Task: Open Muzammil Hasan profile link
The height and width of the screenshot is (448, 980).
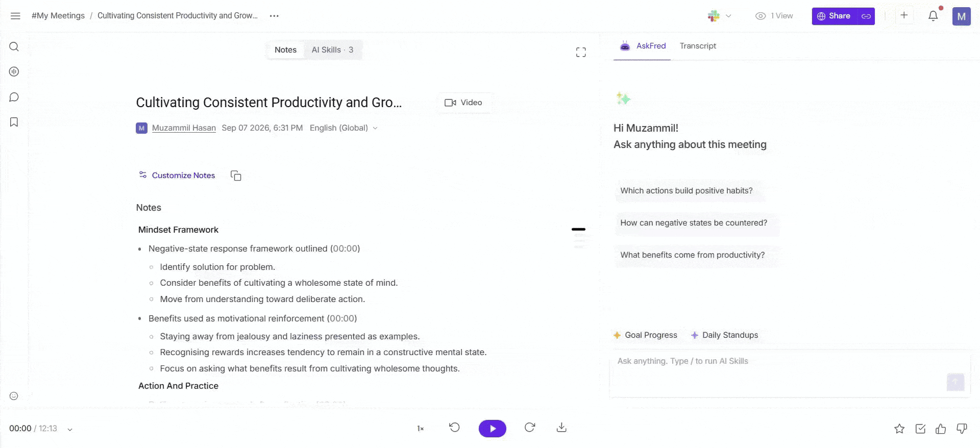Action: point(184,128)
